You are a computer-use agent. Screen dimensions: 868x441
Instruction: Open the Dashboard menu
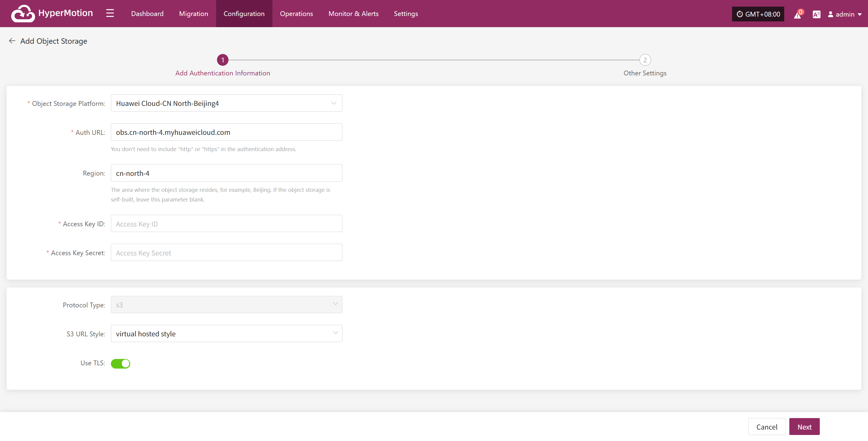[x=147, y=14]
